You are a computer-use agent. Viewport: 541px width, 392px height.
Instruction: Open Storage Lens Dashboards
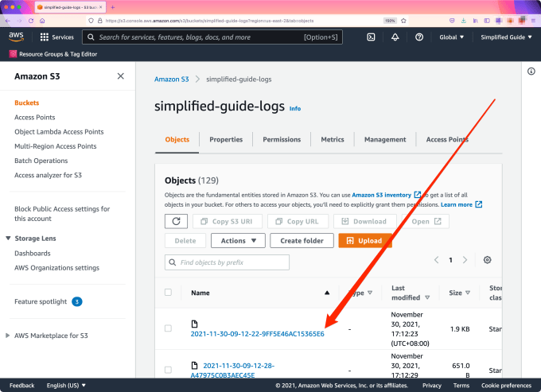33,254
